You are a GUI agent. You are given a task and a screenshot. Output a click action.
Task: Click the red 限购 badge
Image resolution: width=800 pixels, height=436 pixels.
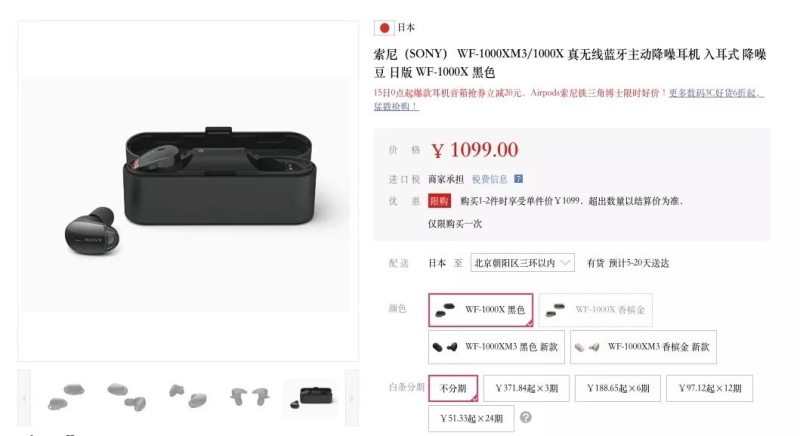coord(439,201)
